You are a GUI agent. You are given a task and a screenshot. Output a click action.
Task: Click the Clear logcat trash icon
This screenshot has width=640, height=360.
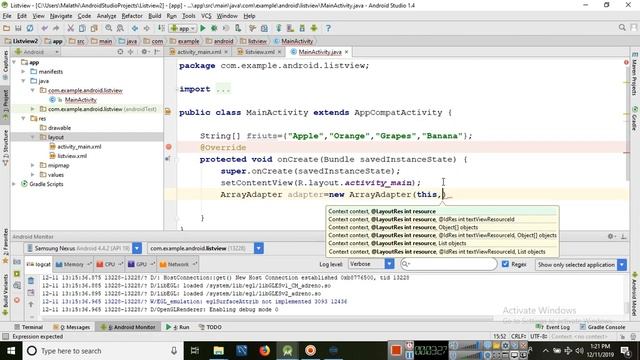point(31,281)
